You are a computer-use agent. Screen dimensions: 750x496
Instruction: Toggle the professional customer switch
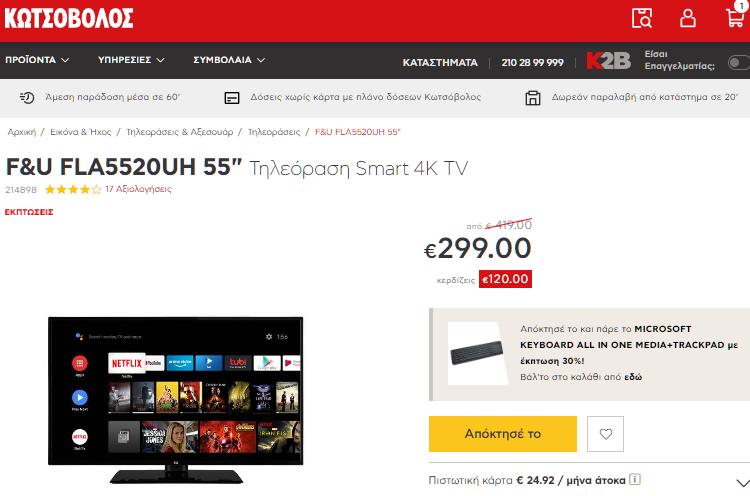739,62
